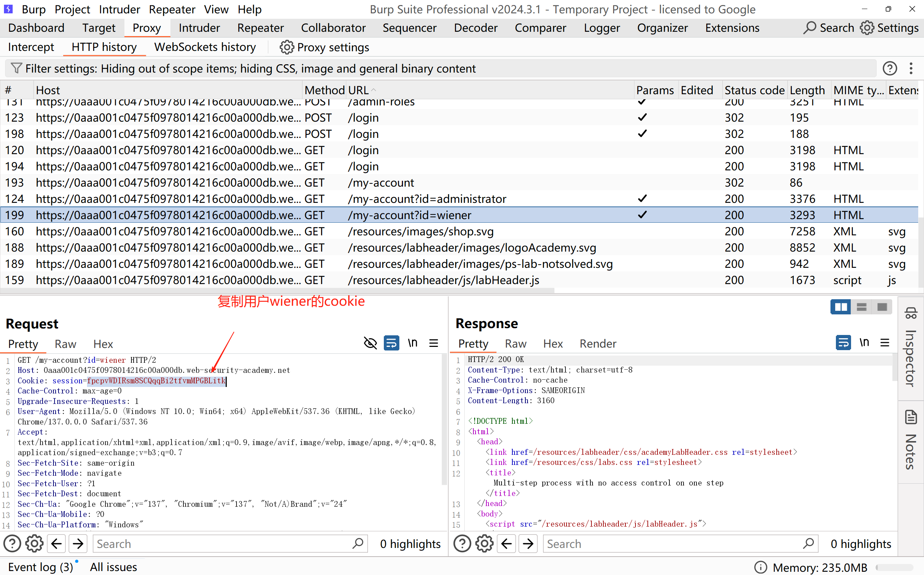Switch to the Repeater tab
The height and width of the screenshot is (575, 924).
pyautogui.click(x=260, y=28)
